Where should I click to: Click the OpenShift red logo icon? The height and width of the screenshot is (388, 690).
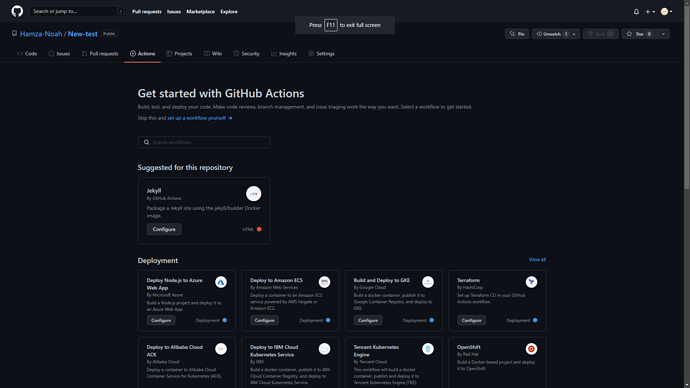pyautogui.click(x=531, y=349)
